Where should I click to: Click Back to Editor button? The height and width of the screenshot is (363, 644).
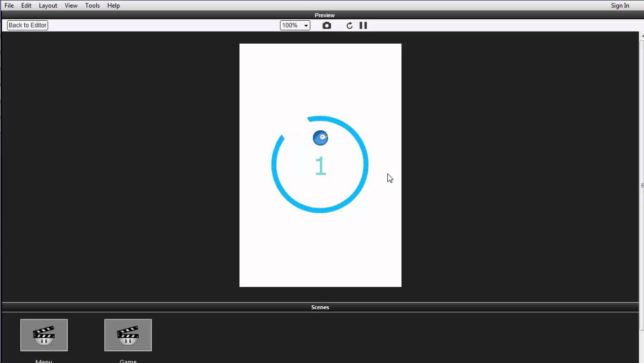coord(27,25)
